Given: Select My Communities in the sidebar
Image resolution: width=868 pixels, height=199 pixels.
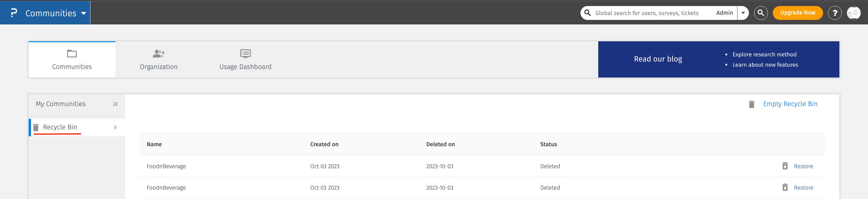Looking at the screenshot, I should tap(61, 104).
